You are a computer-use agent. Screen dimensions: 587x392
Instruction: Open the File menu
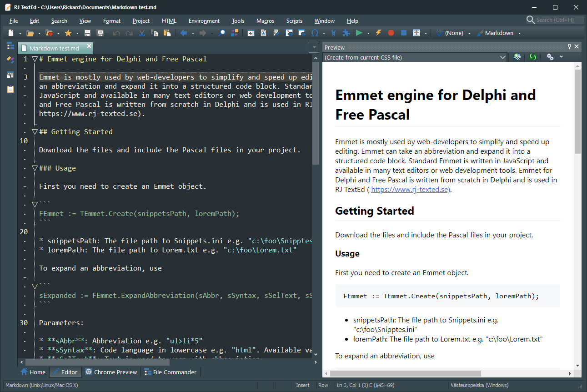point(14,21)
